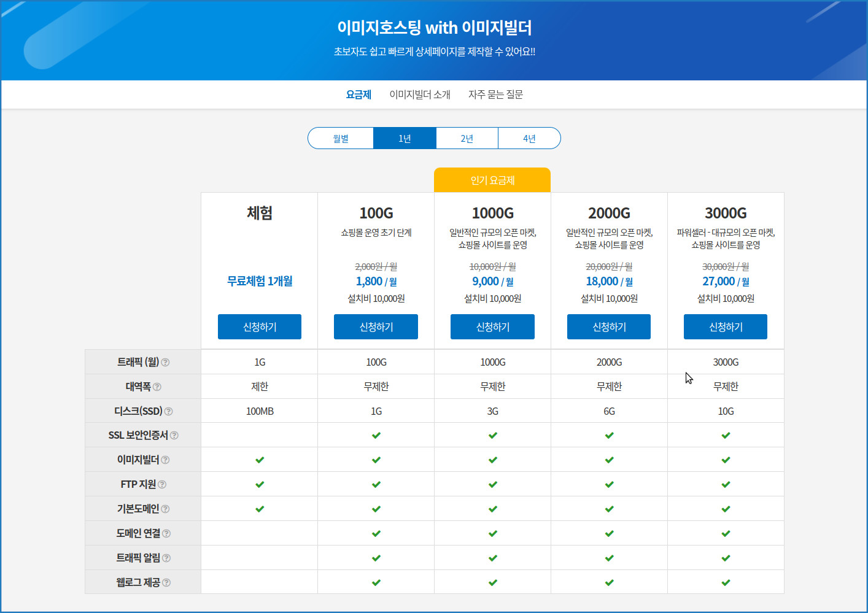The height and width of the screenshot is (613, 868).
Task: Click question icon beside 기본도메인
Action: 166,509
